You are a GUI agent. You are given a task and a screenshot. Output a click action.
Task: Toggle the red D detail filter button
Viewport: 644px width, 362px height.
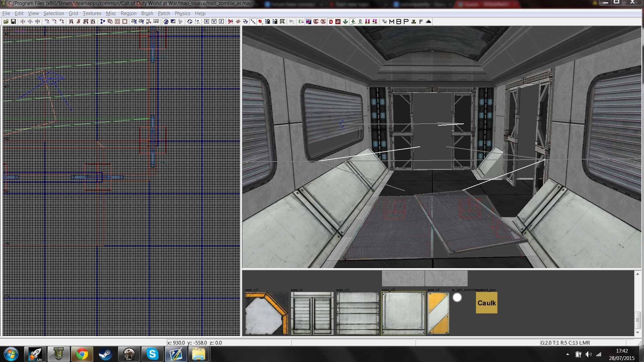331,21
